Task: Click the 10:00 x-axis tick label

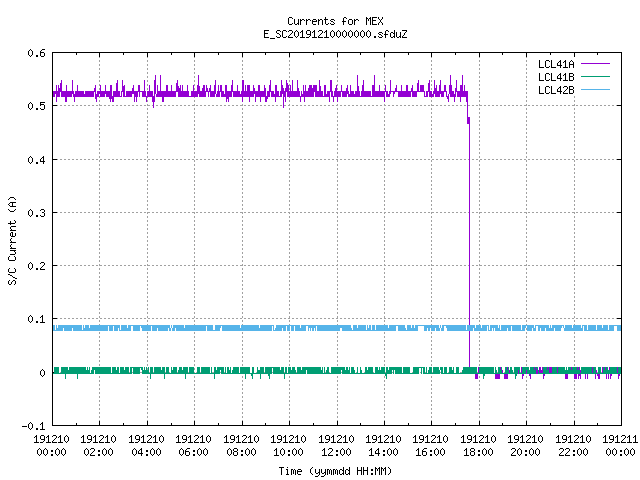Action: (288, 452)
